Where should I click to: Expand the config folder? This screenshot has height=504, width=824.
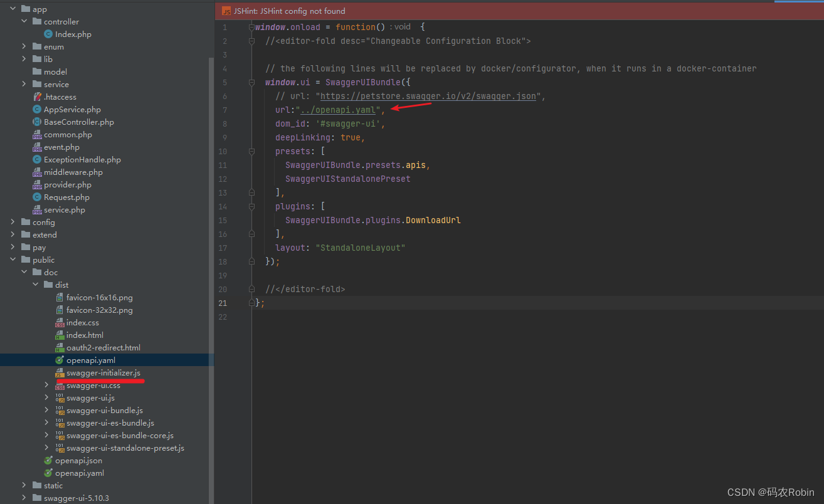pyautogui.click(x=13, y=222)
